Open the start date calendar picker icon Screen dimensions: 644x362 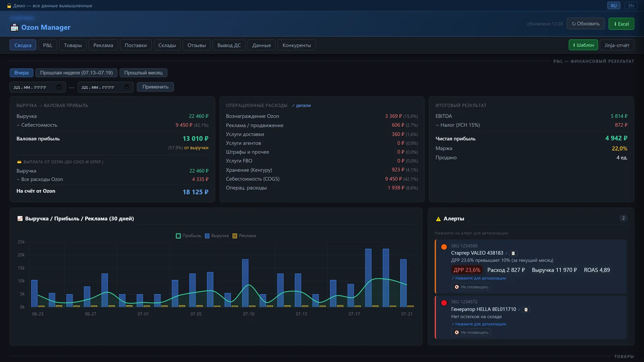pos(59,87)
